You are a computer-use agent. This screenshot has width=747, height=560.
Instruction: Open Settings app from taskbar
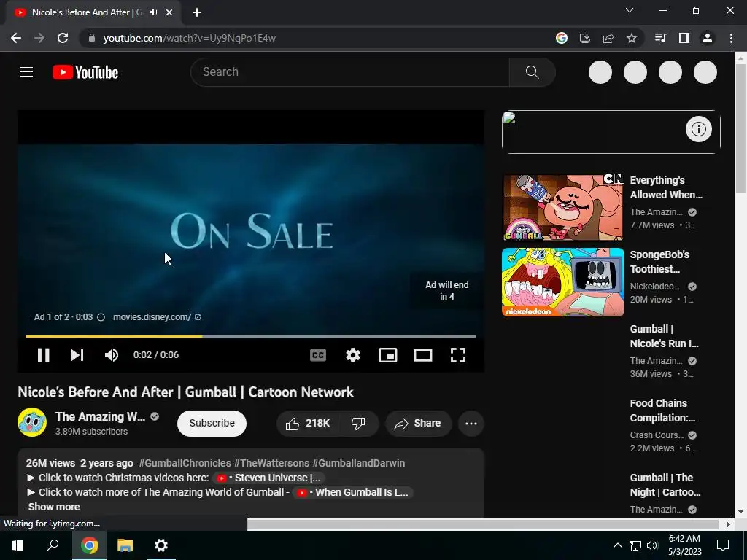(161, 545)
